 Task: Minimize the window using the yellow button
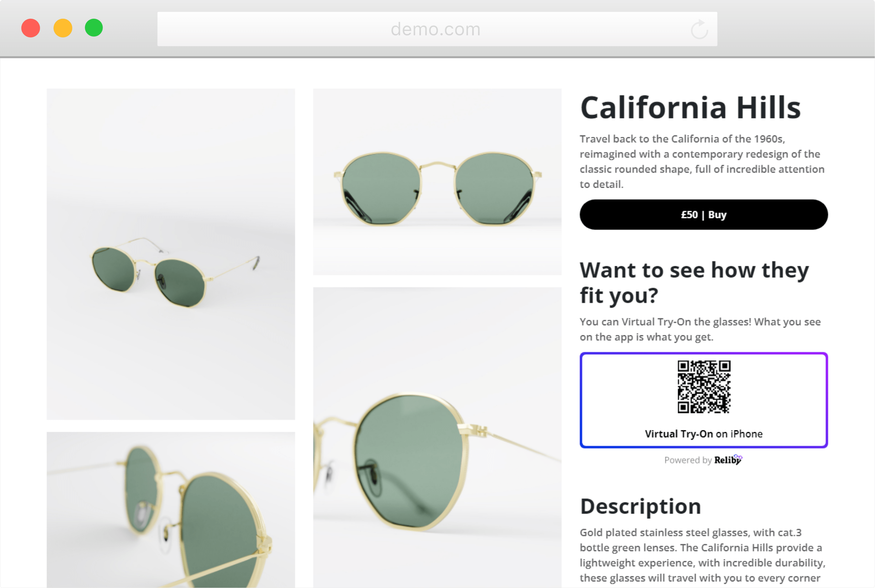(x=62, y=28)
